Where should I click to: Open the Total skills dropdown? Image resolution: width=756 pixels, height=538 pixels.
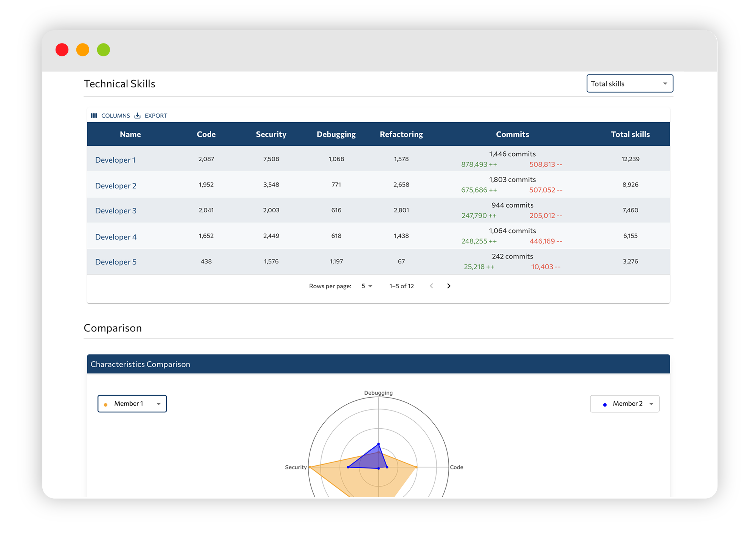629,83
